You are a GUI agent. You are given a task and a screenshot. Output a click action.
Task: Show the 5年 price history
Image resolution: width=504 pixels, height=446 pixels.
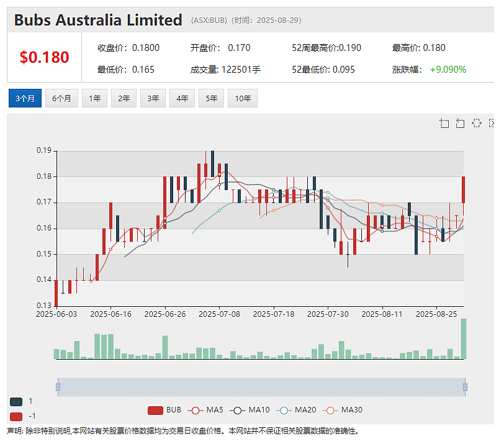(211, 98)
